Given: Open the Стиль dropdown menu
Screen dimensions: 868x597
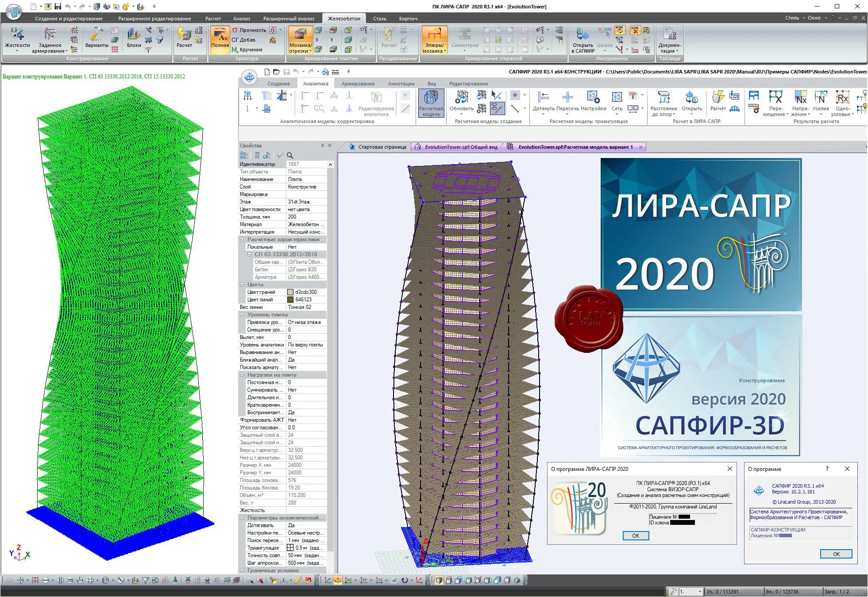Looking at the screenshot, I should (x=795, y=18).
